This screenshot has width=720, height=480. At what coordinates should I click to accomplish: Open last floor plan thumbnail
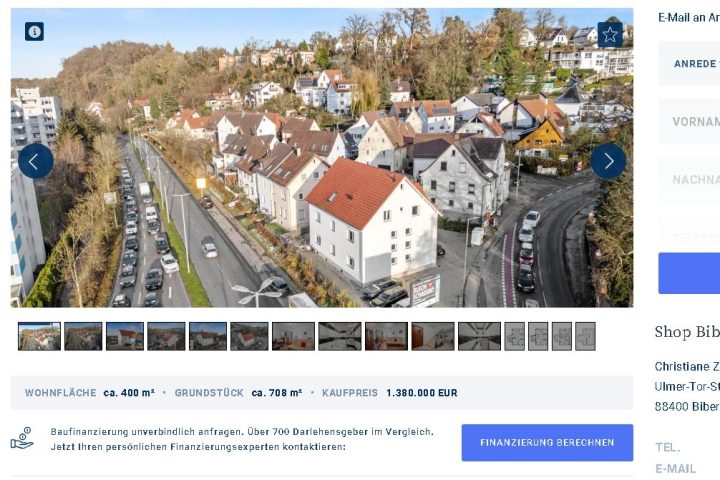(x=585, y=336)
